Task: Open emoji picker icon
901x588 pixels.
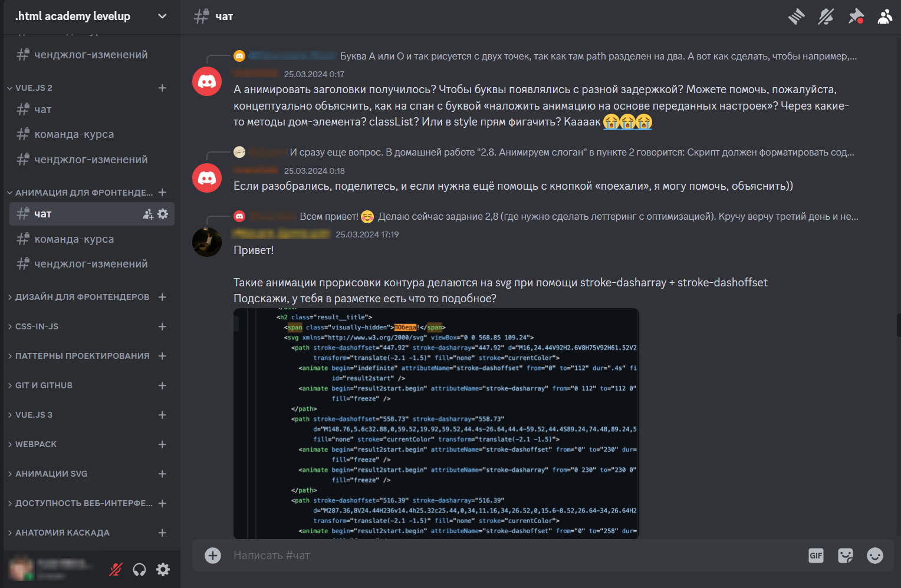Action: click(x=875, y=555)
